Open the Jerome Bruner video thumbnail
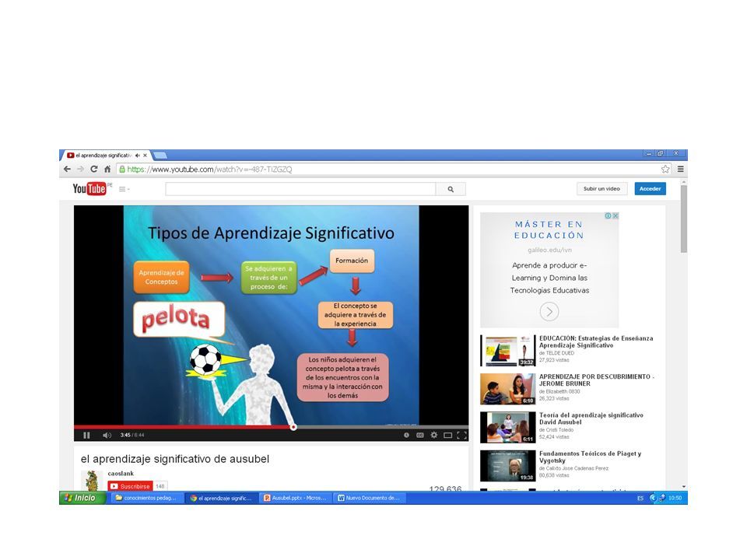 point(508,389)
